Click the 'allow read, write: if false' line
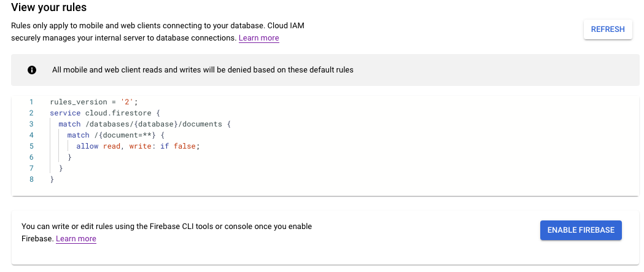Screen dimensions: 644x272 tap(138, 146)
